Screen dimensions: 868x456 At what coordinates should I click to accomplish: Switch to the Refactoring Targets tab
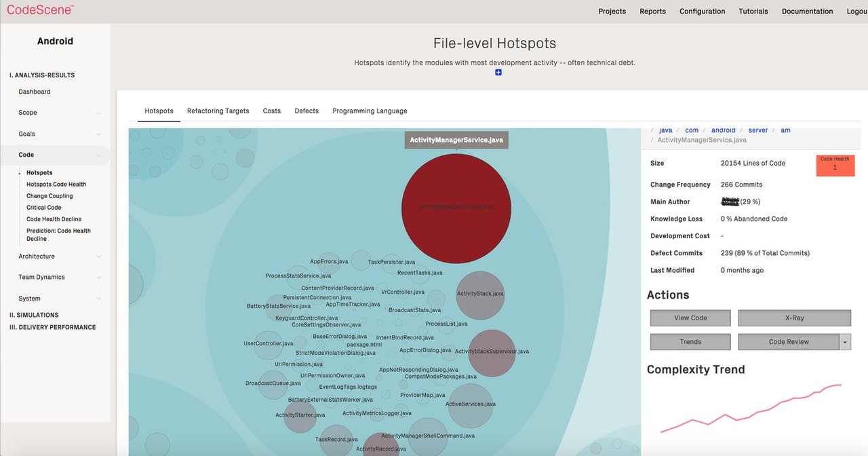tap(218, 111)
